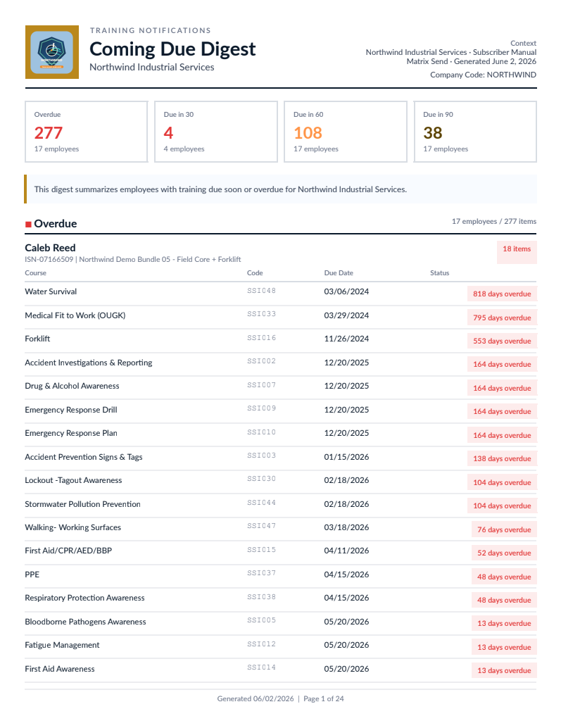Click the red square Overdue section marker
The image size is (561, 728).
(x=28, y=225)
